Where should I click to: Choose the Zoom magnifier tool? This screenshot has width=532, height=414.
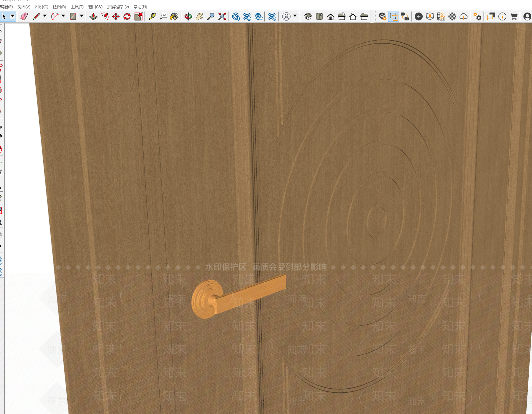coord(211,16)
